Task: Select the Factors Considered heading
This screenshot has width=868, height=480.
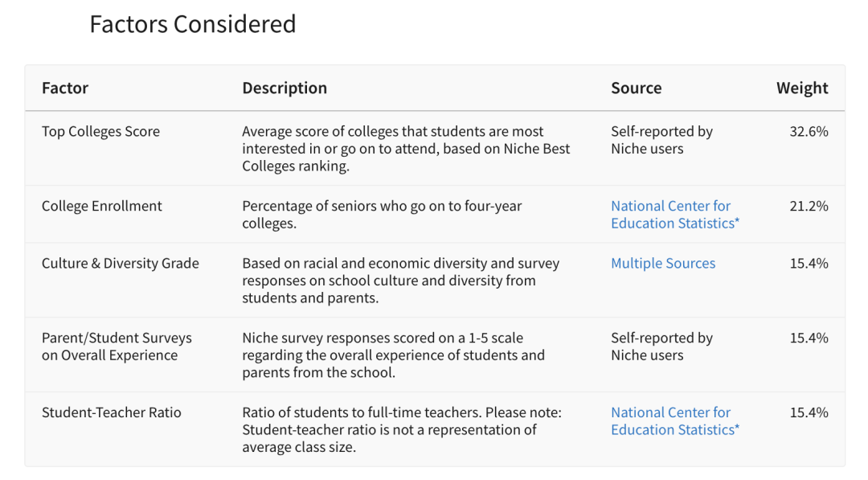Action: 193,24
